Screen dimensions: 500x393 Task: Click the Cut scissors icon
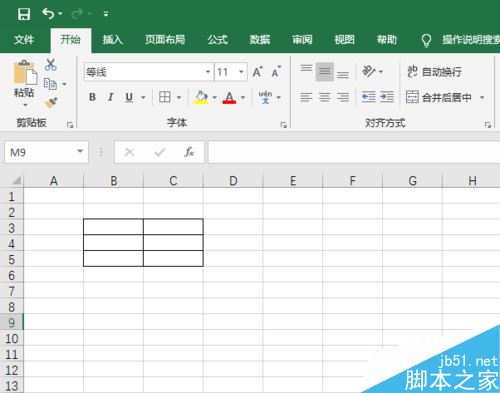[x=50, y=65]
